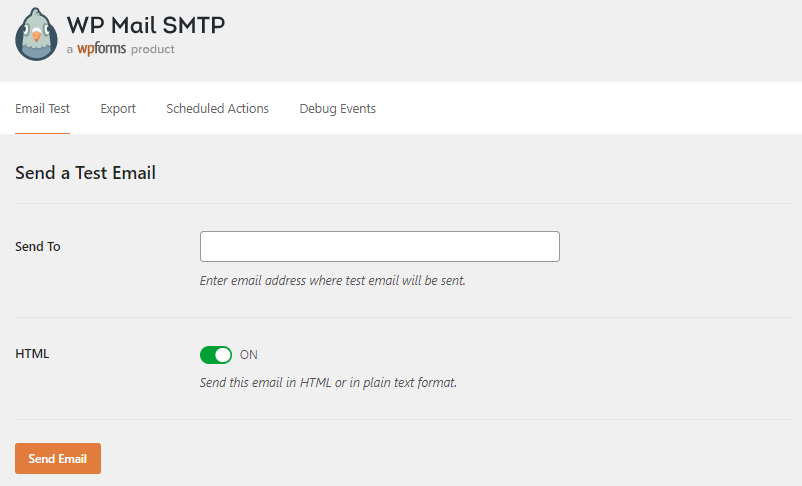Click the WP Mail SMTP title text

[x=145, y=25]
